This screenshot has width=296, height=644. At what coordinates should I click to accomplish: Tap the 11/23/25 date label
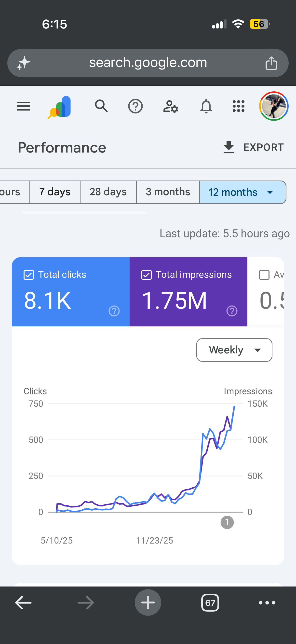(x=154, y=541)
